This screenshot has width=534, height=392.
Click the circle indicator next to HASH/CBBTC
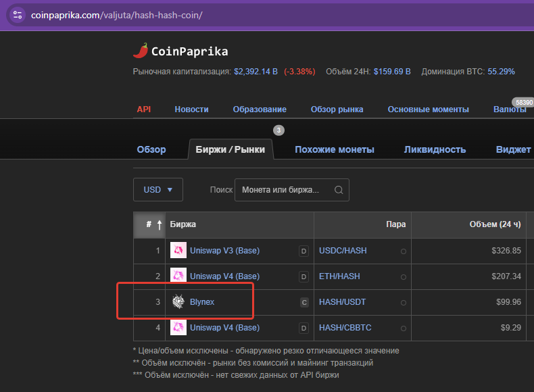404,328
